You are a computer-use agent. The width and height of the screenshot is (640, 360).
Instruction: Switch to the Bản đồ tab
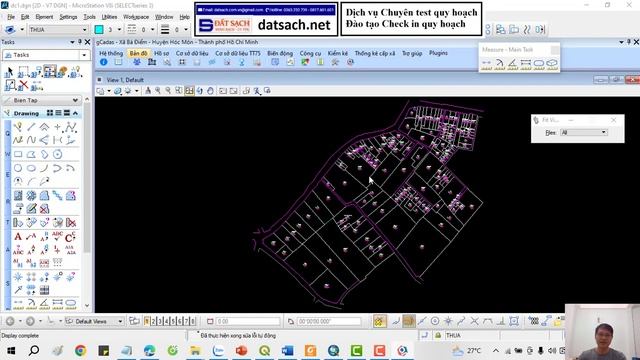coord(138,53)
